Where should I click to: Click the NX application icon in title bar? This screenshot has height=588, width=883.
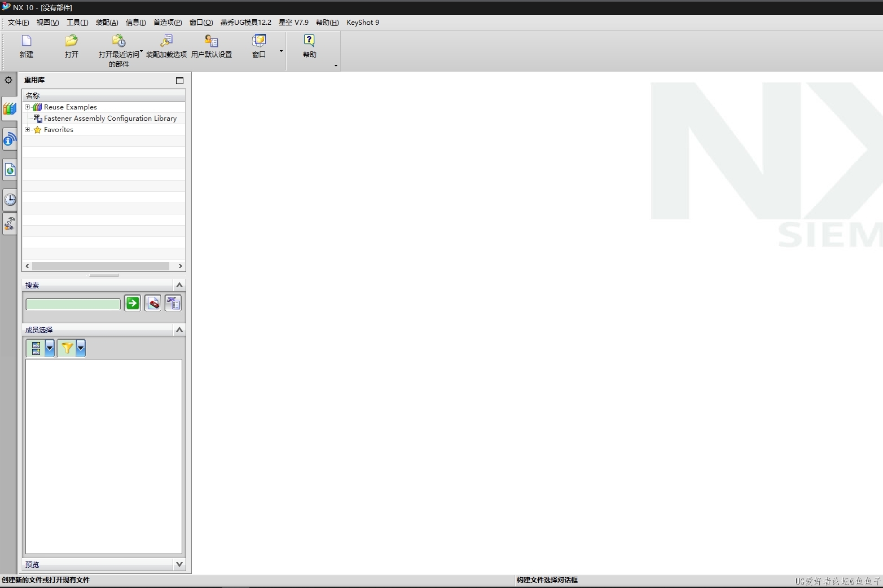6,7
